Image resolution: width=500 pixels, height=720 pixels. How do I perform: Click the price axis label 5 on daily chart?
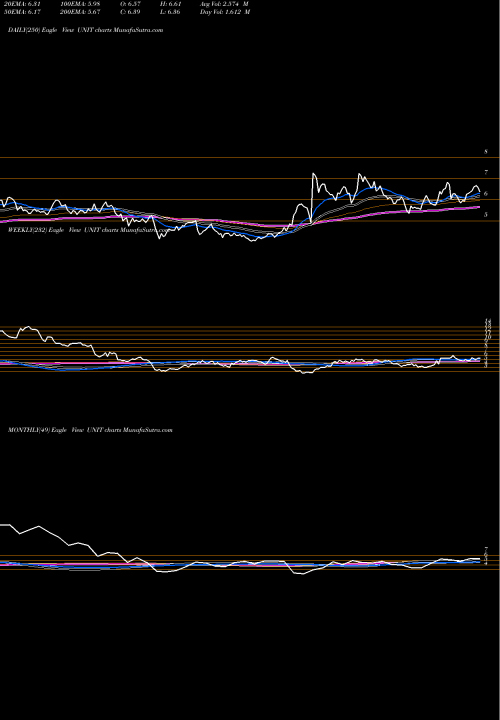point(485,215)
